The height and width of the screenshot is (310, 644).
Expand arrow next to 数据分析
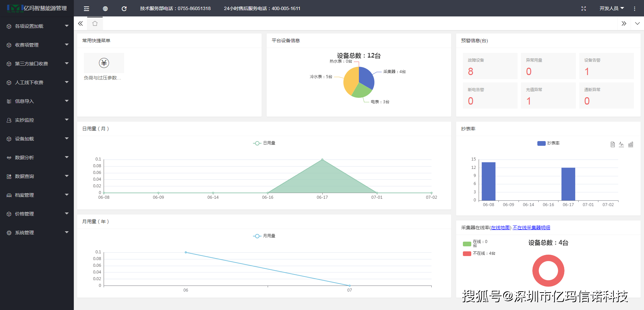tap(67, 157)
